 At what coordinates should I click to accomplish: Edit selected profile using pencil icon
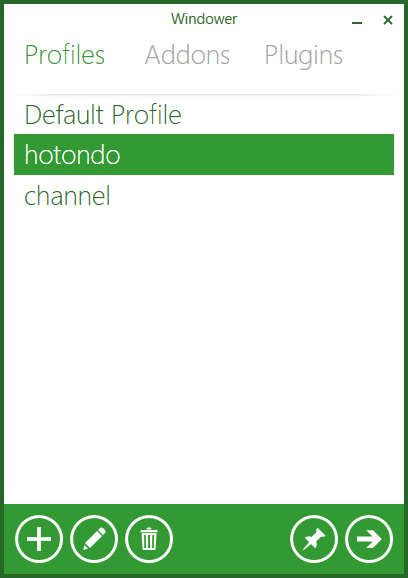click(x=94, y=539)
